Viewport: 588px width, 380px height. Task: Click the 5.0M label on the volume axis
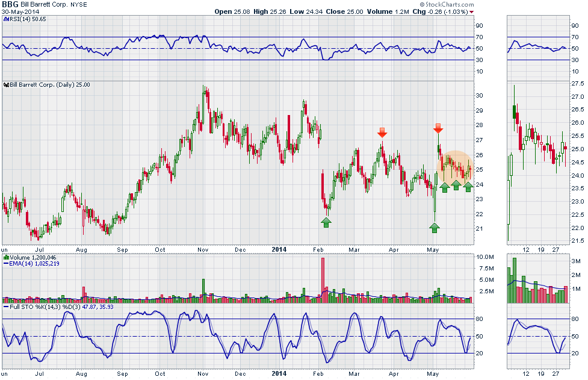pos(486,279)
